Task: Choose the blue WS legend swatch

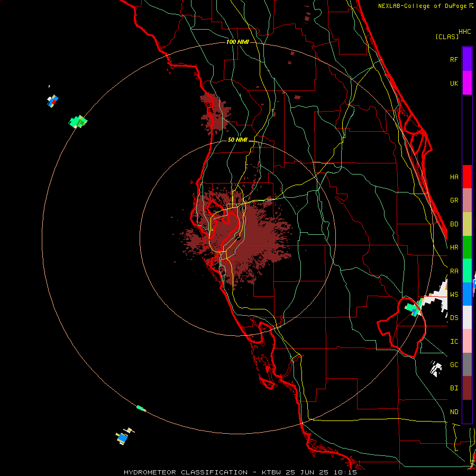Action: tap(467, 294)
